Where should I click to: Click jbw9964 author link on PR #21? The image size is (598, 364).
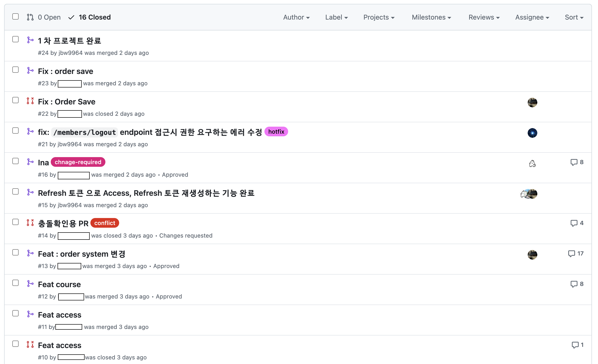(x=70, y=144)
